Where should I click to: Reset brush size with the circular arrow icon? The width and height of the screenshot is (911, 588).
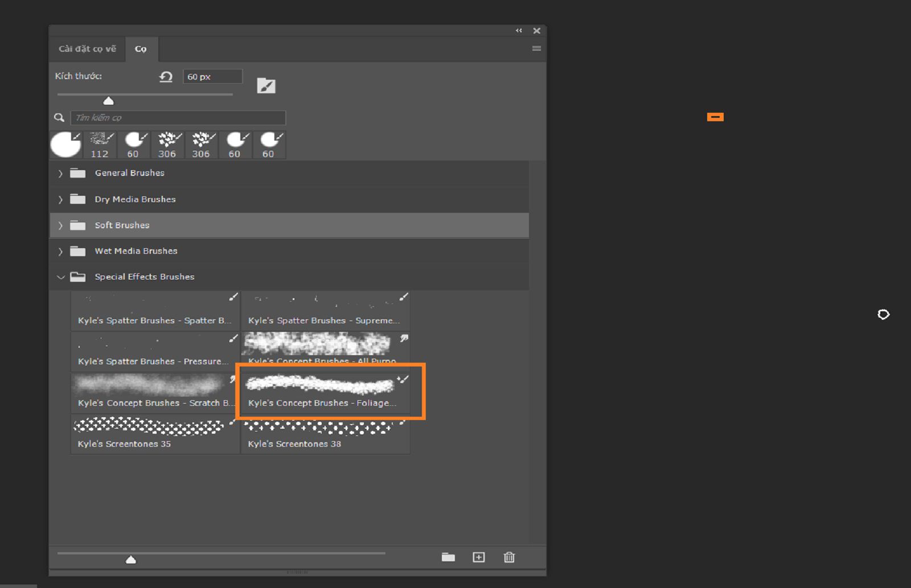[166, 77]
